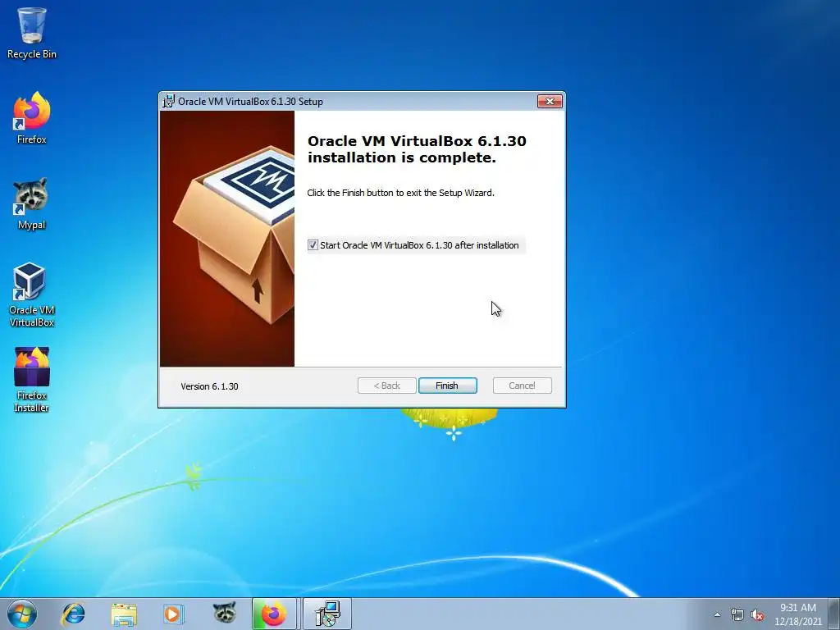Image resolution: width=840 pixels, height=630 pixels.
Task: Click the Cancel button in Setup
Action: point(522,386)
